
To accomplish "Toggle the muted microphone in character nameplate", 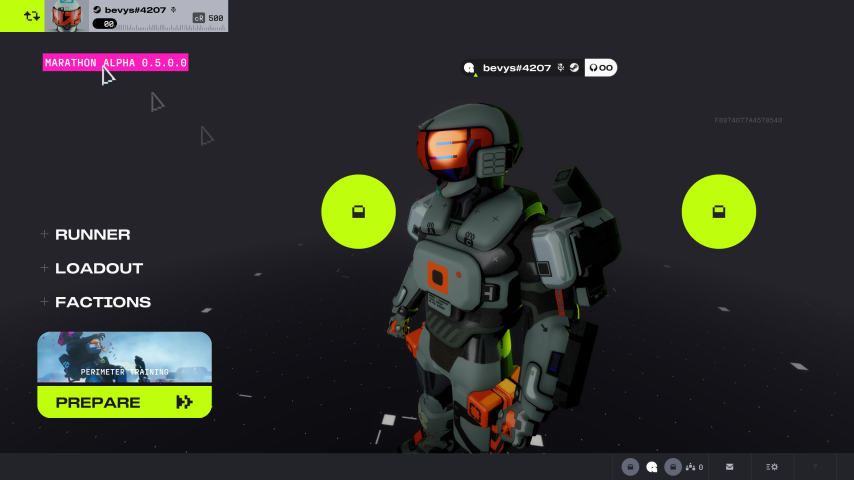I will pyautogui.click(x=561, y=68).
